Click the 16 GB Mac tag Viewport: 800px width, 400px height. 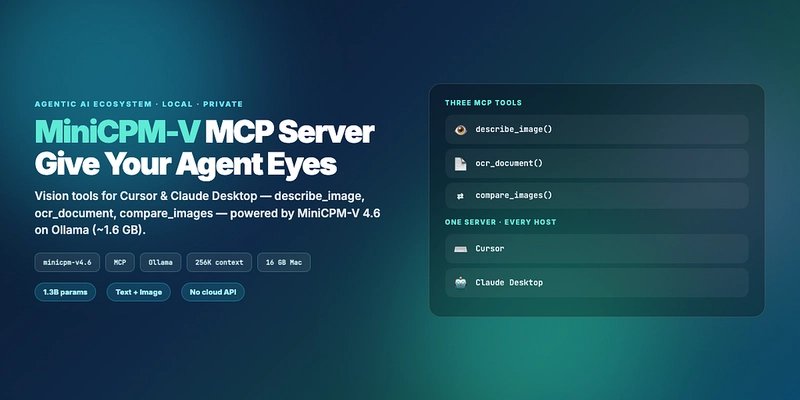coord(284,263)
